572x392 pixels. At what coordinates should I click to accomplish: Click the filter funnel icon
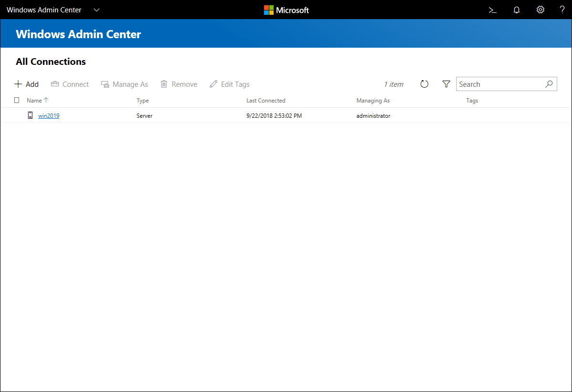tap(446, 84)
